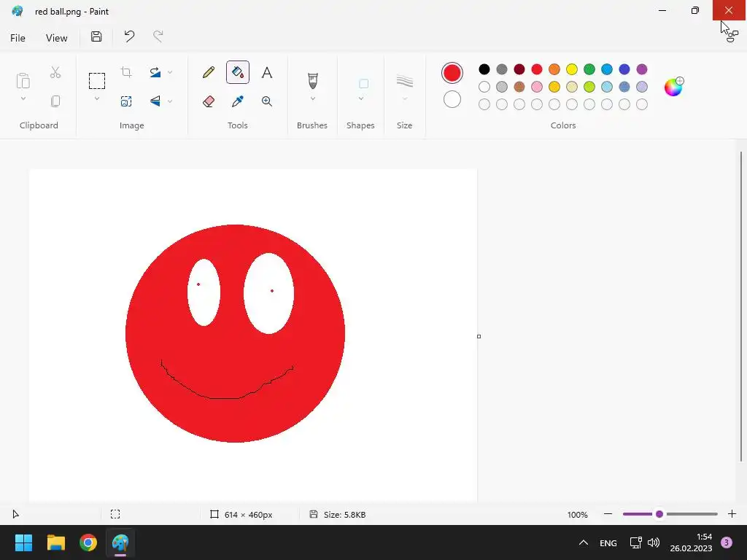Expand the selection tool options arrow
Screen dimensions: 747x560
pyautogui.click(x=97, y=99)
